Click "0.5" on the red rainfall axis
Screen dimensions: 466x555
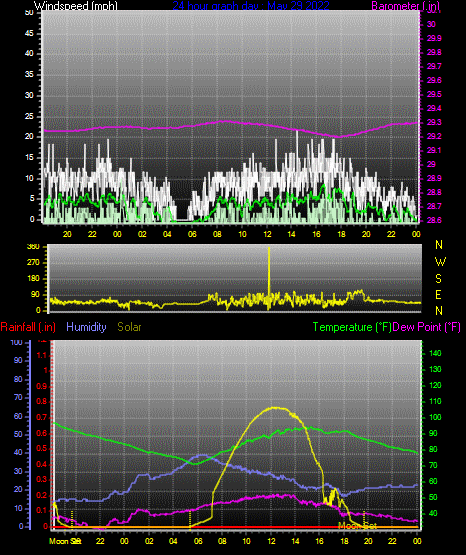42,448
